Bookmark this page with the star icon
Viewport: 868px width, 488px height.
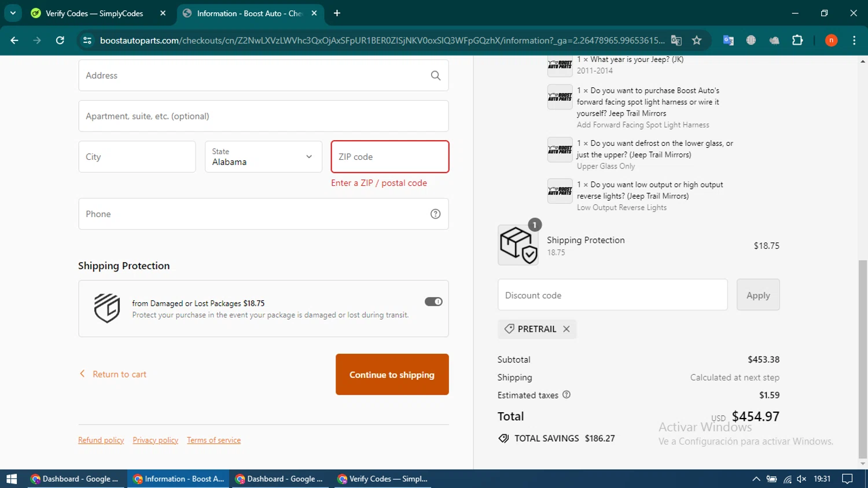(x=697, y=40)
